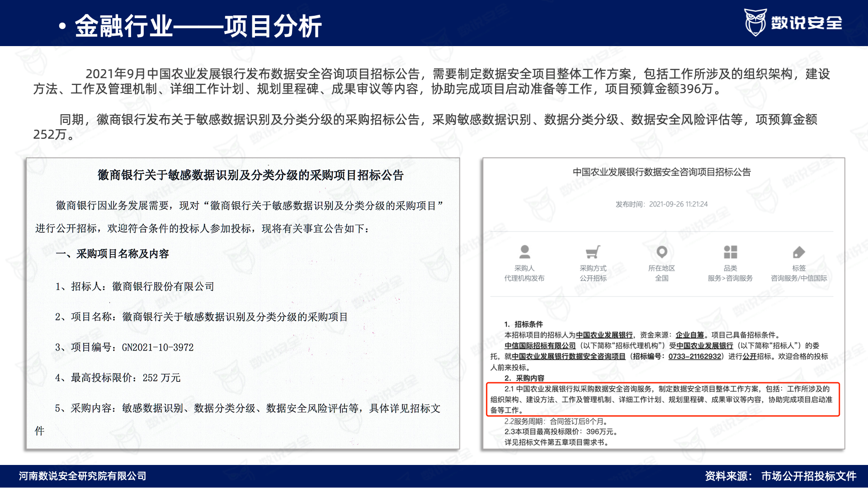This screenshot has height=488, width=868.
Task: Click footer text 河南数说安全研究院有限公司
Action: tap(83, 476)
